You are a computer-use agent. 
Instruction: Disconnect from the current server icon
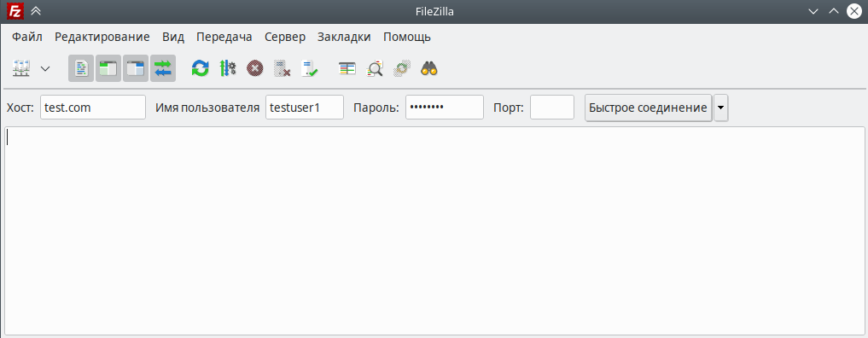(282, 68)
